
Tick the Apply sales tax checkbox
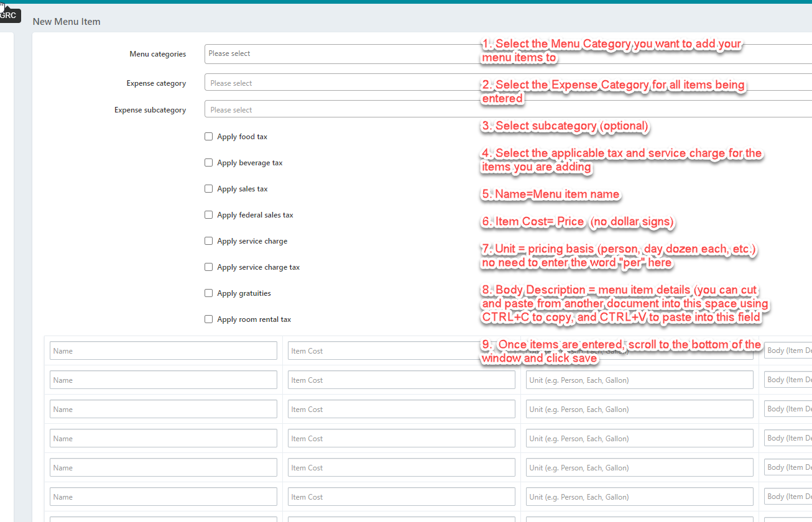(x=209, y=189)
